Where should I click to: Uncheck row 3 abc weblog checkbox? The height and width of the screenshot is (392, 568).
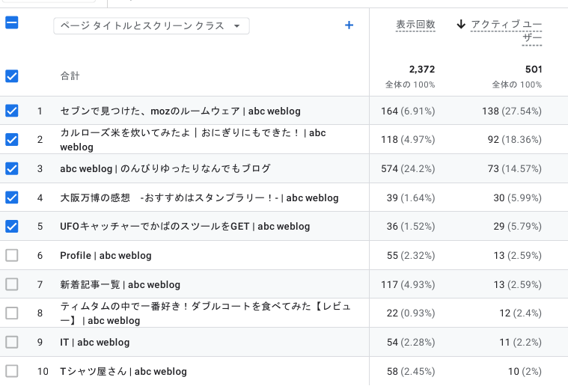pos(12,168)
